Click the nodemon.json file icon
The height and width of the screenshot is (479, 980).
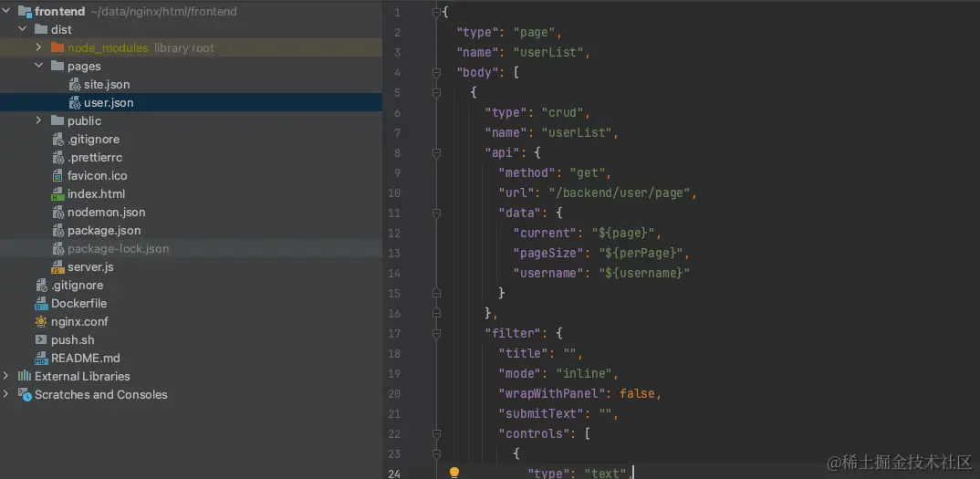57,212
